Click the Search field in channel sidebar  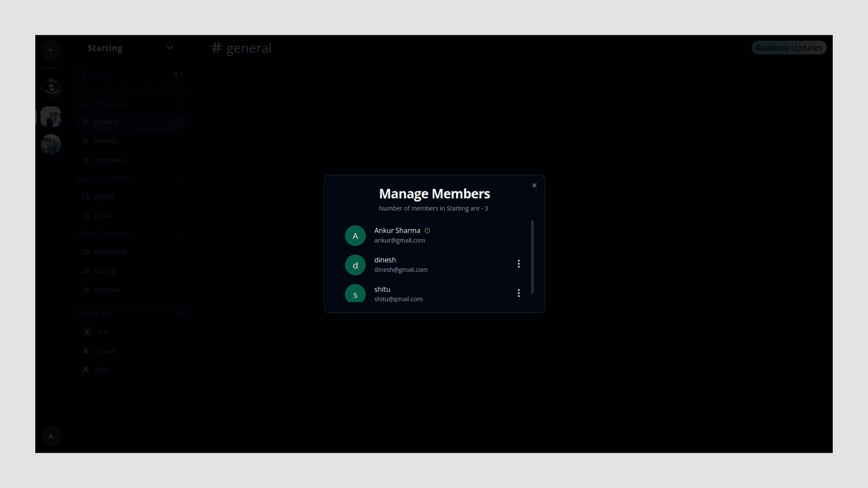coord(131,74)
